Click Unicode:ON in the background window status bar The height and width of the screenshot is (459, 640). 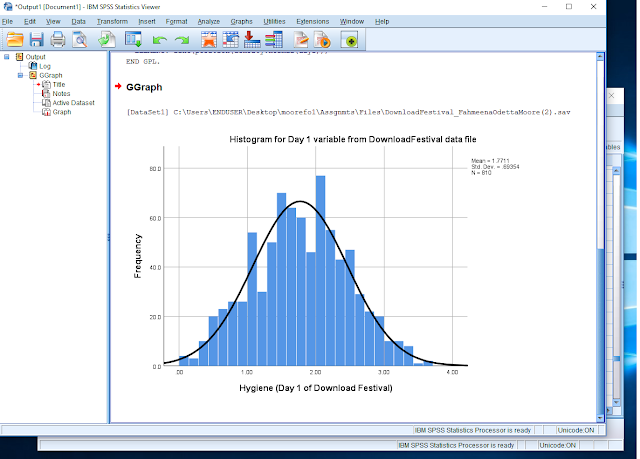558,446
